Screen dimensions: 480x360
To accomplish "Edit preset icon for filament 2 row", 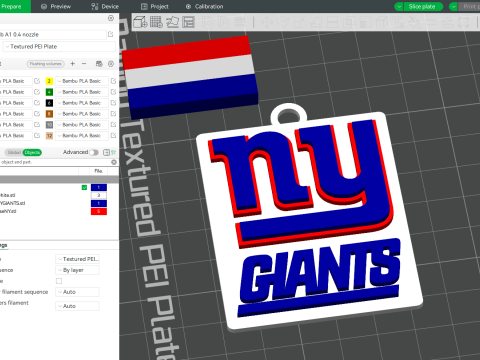I will click(x=113, y=81).
